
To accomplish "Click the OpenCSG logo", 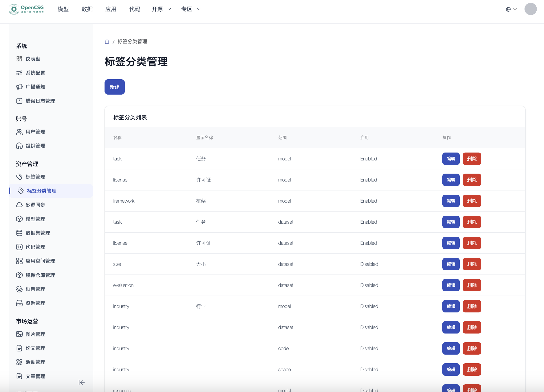I will click(x=26, y=9).
